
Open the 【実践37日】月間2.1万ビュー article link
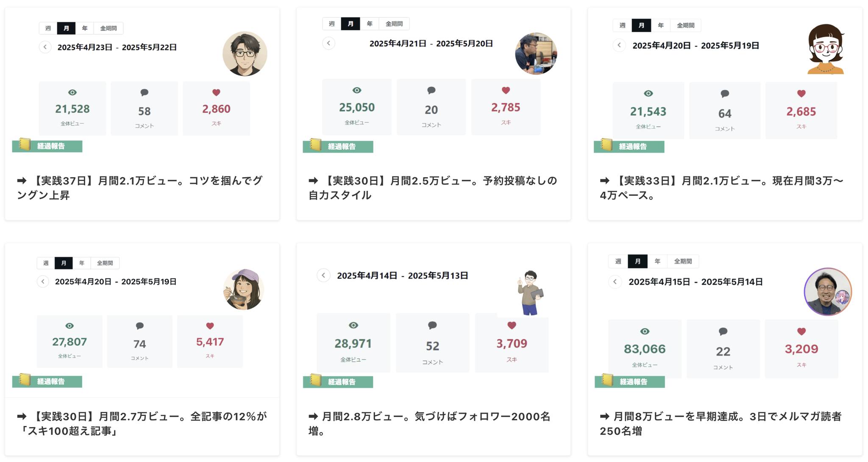coord(140,188)
